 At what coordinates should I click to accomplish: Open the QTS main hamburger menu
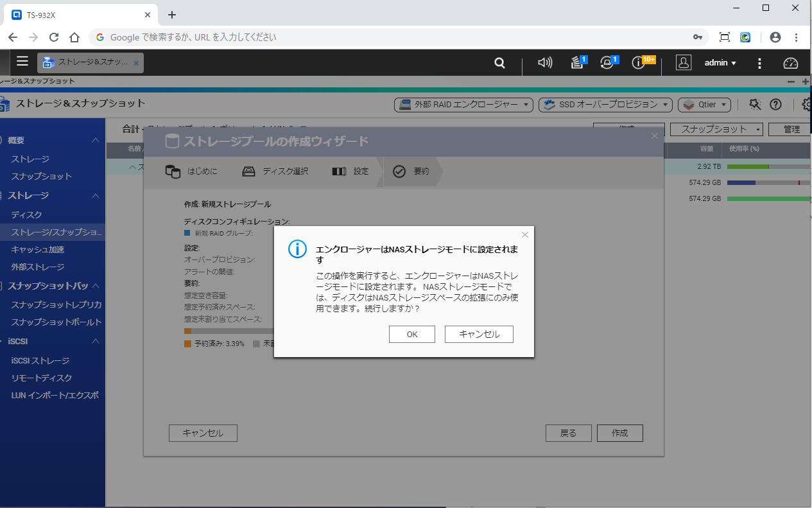22,62
